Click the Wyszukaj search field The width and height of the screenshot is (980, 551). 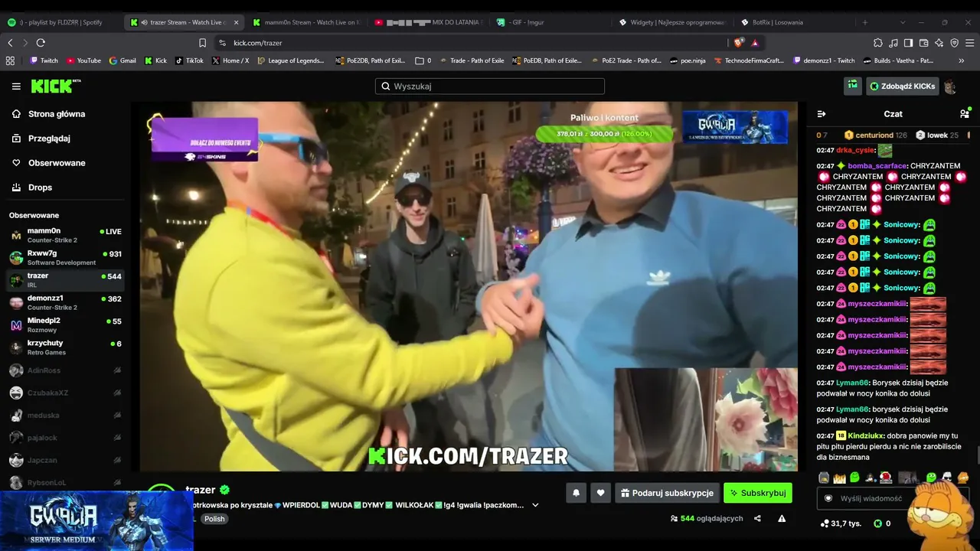coord(490,86)
